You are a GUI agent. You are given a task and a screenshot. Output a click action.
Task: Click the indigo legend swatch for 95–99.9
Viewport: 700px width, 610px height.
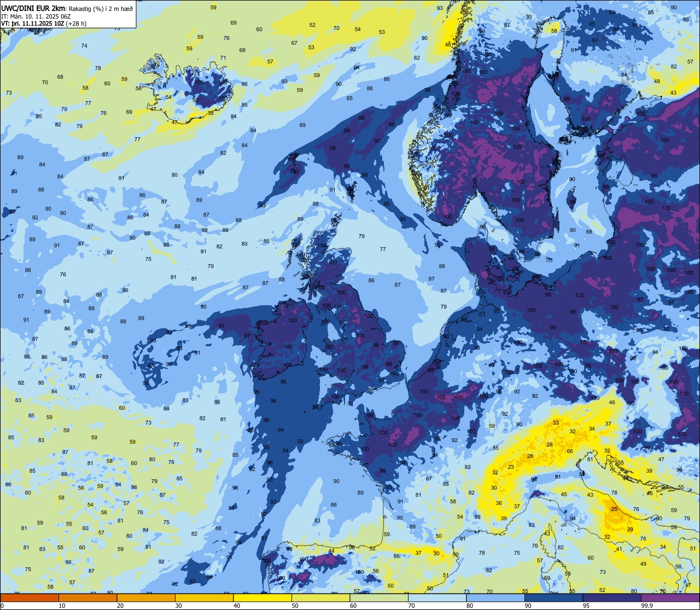612,598
